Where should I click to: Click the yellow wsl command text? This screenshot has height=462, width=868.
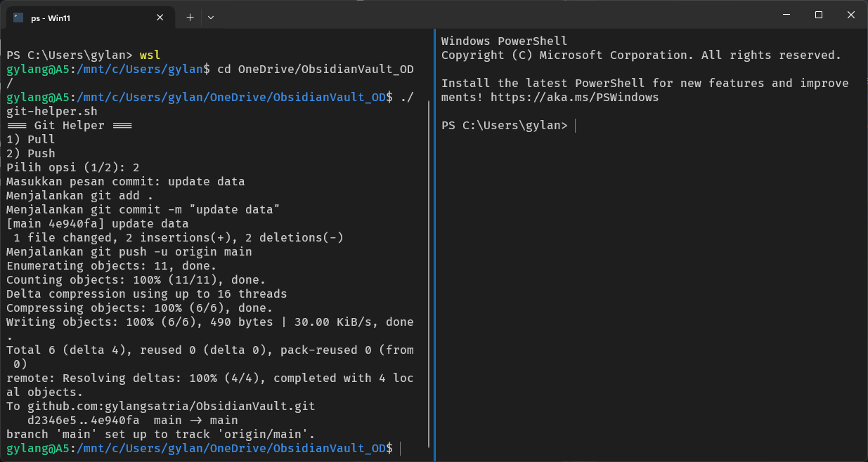150,55
